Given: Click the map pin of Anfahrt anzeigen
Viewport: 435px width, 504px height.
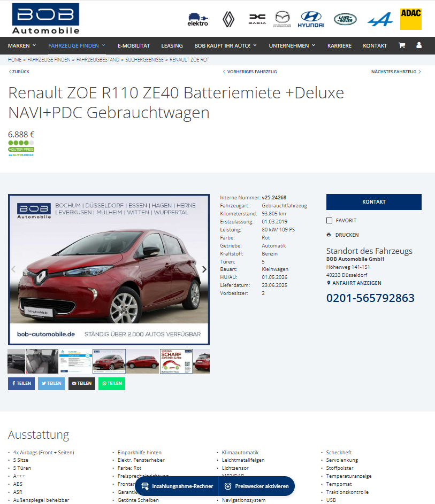Looking at the screenshot, I should pos(329,283).
